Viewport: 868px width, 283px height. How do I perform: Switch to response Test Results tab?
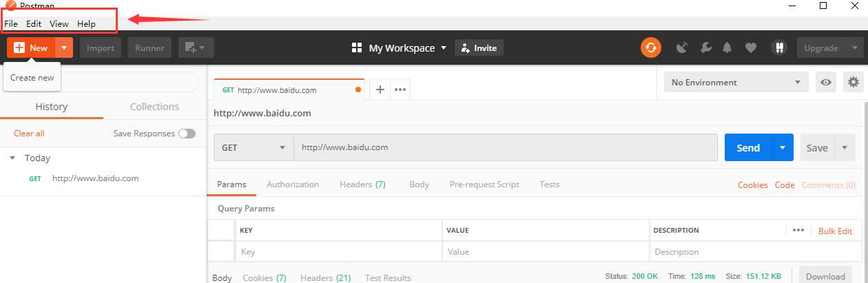(x=389, y=277)
